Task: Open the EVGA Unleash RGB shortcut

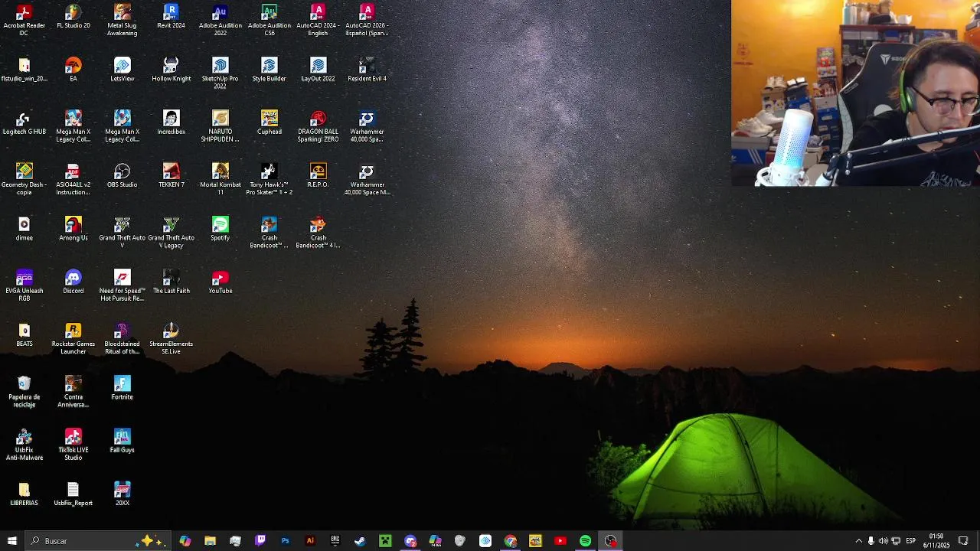Action: coord(24,285)
